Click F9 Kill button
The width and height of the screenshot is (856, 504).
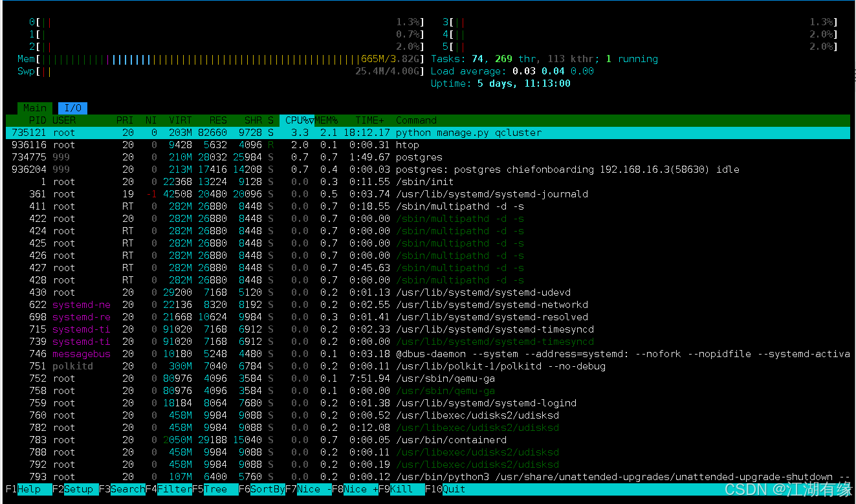pos(401,489)
